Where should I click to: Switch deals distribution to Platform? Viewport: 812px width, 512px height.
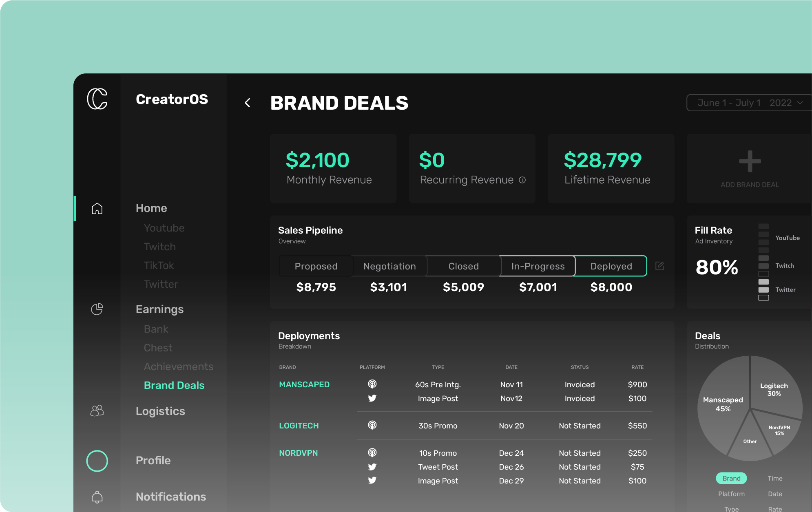tap(731, 494)
